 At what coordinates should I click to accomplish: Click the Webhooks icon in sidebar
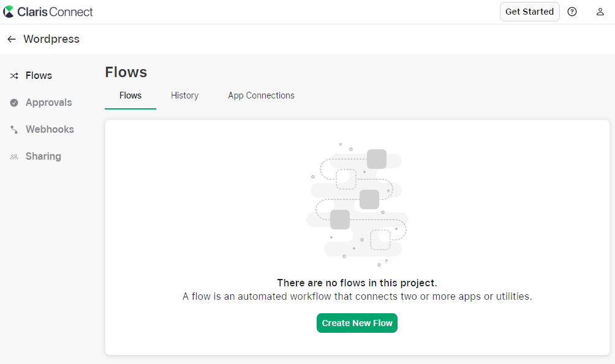pos(14,130)
